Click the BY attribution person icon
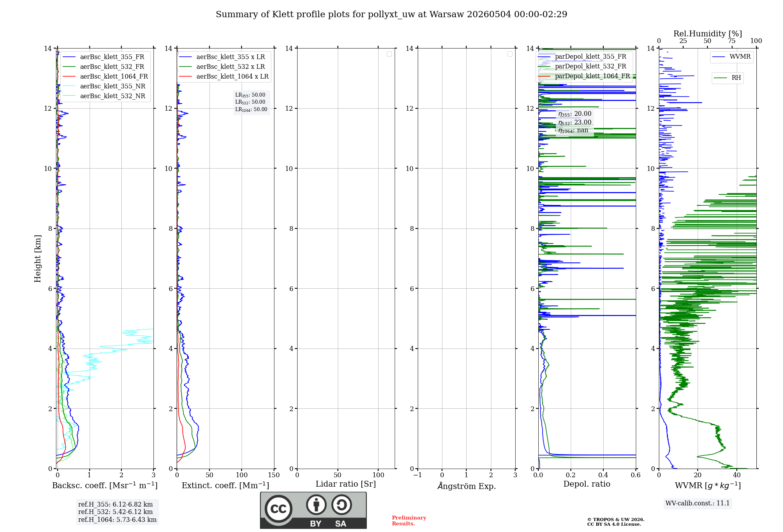 (316, 505)
